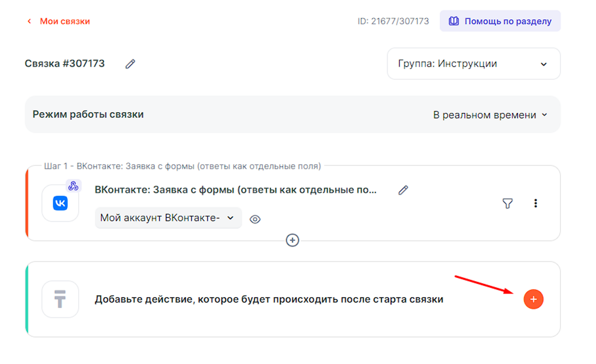The image size is (596, 364).
Task: Open the three-dot menu for step 1
Action: coord(535,203)
